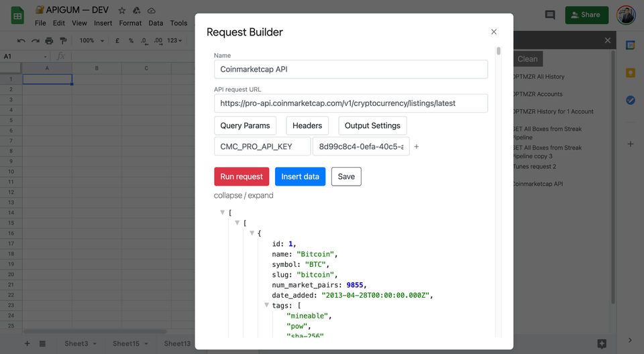The width and height of the screenshot is (644, 354).
Task: Open Keep notes side panel icon
Action: pyautogui.click(x=631, y=73)
